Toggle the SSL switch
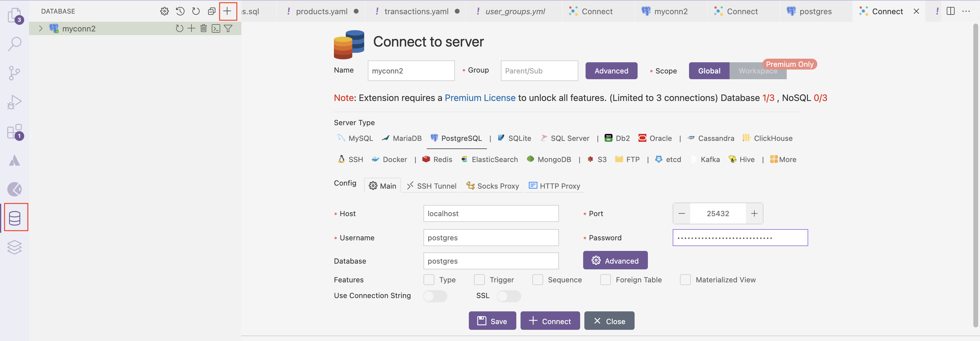 tap(509, 296)
